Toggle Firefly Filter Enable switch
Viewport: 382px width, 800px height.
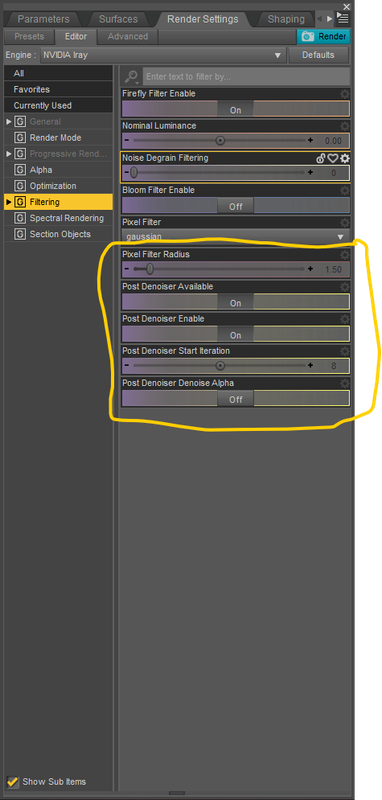[236, 109]
